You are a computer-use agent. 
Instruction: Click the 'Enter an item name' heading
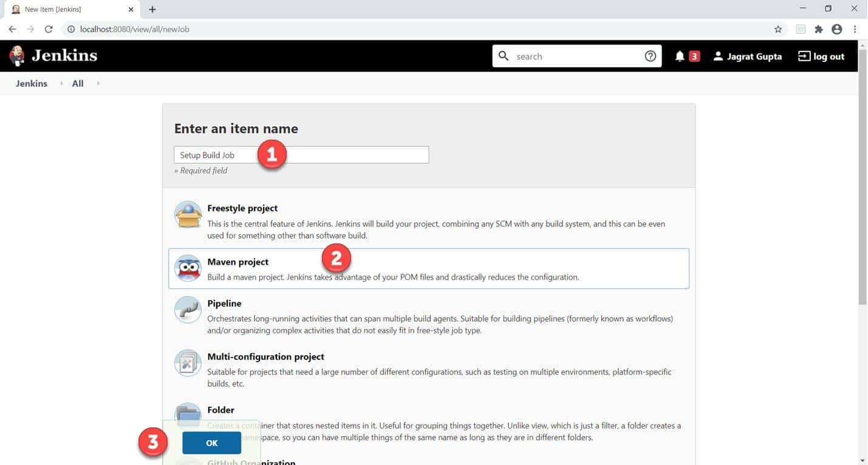tap(236, 129)
